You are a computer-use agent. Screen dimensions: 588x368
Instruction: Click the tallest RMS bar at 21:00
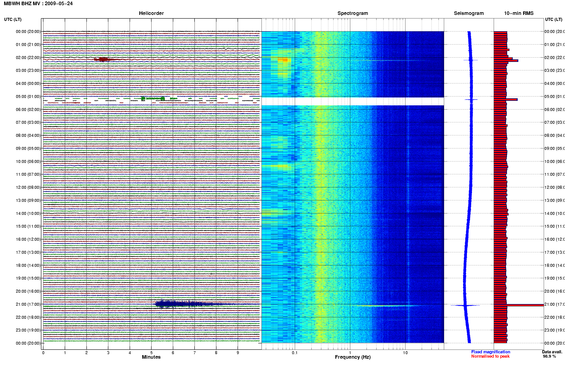[x=519, y=305]
